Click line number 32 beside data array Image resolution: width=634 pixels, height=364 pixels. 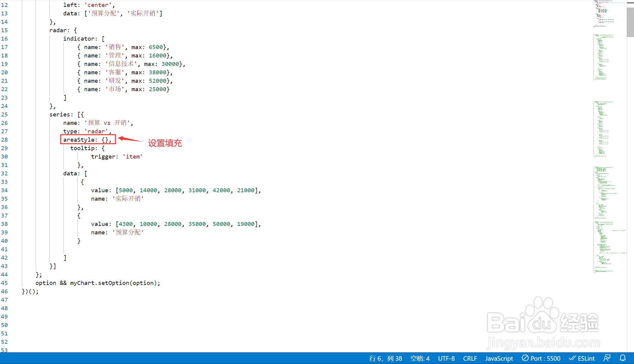[x=5, y=173]
